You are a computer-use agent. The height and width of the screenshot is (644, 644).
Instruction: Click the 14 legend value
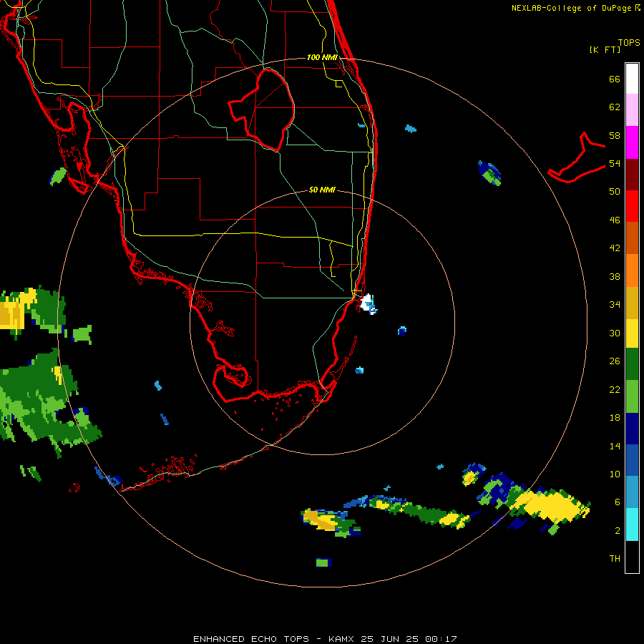[x=615, y=446]
